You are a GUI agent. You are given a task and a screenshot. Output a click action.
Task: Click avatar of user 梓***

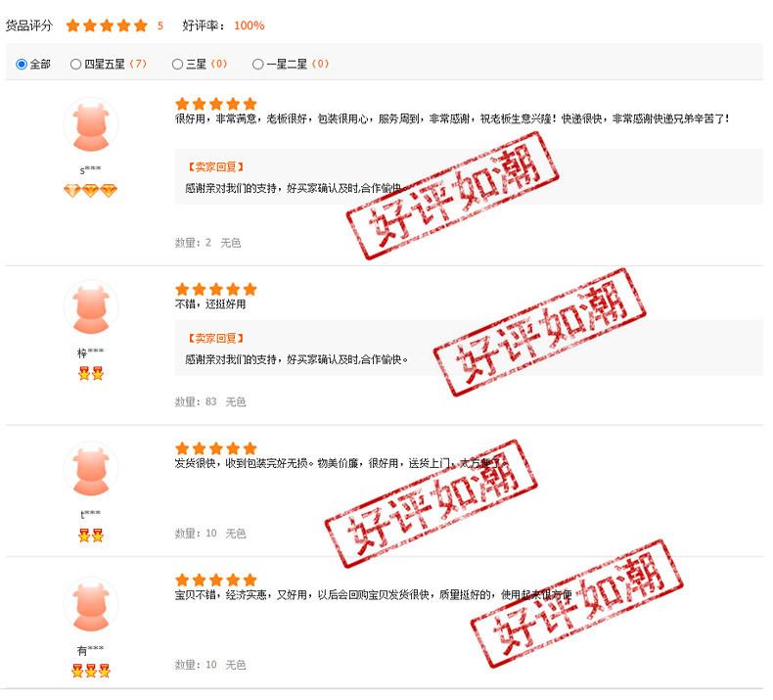91,307
